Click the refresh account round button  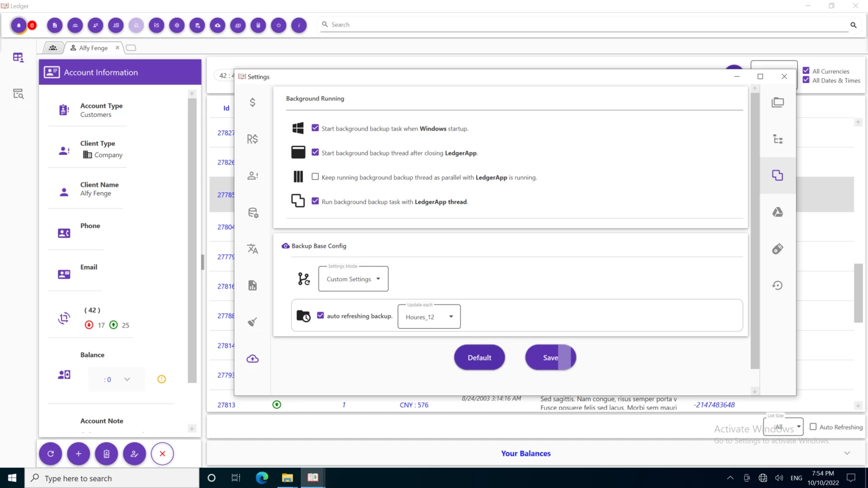[51, 454]
